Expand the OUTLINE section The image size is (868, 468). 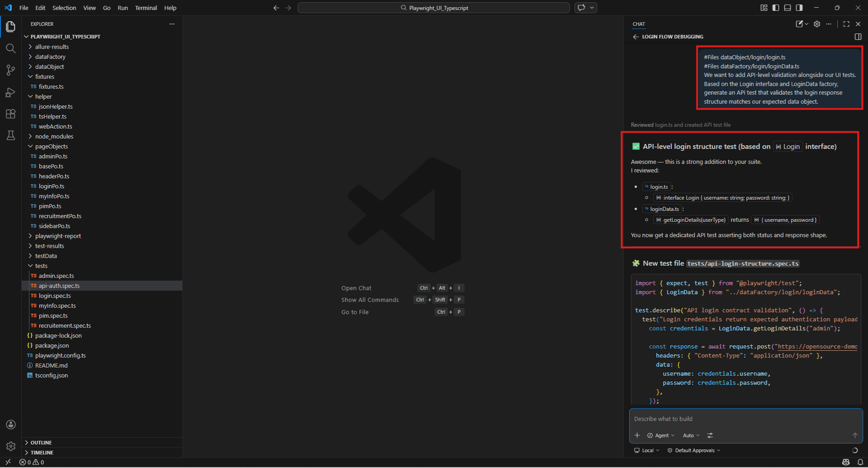(41, 443)
